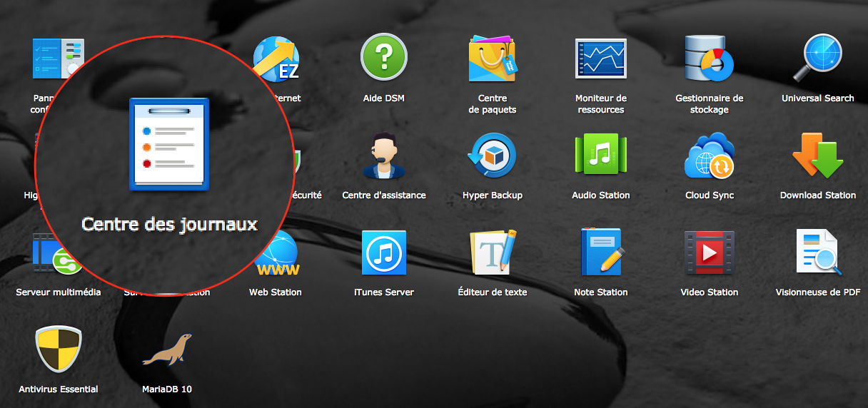868x408 pixels.
Task: Open Download Station
Action: point(817,156)
